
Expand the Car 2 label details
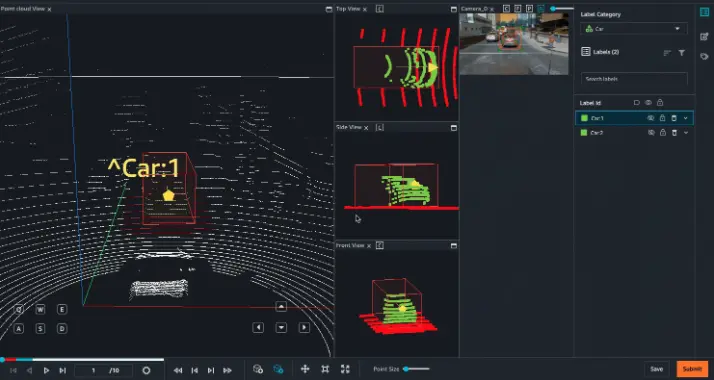coord(686,132)
